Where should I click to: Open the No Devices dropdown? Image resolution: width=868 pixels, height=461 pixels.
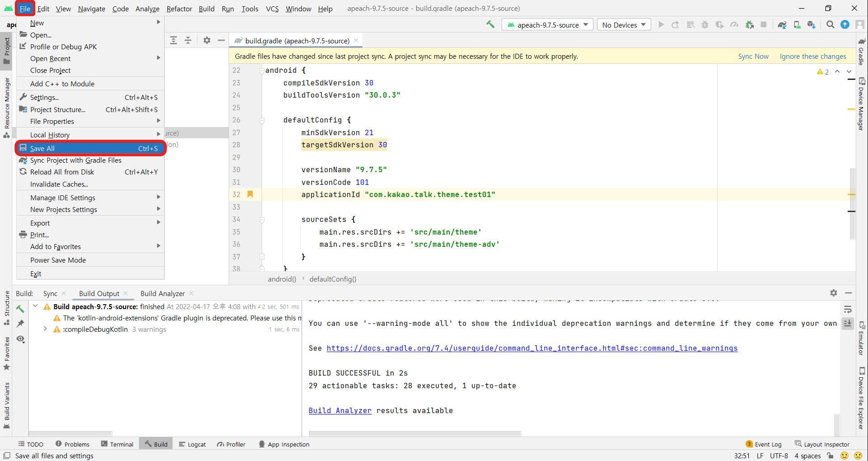[624, 25]
